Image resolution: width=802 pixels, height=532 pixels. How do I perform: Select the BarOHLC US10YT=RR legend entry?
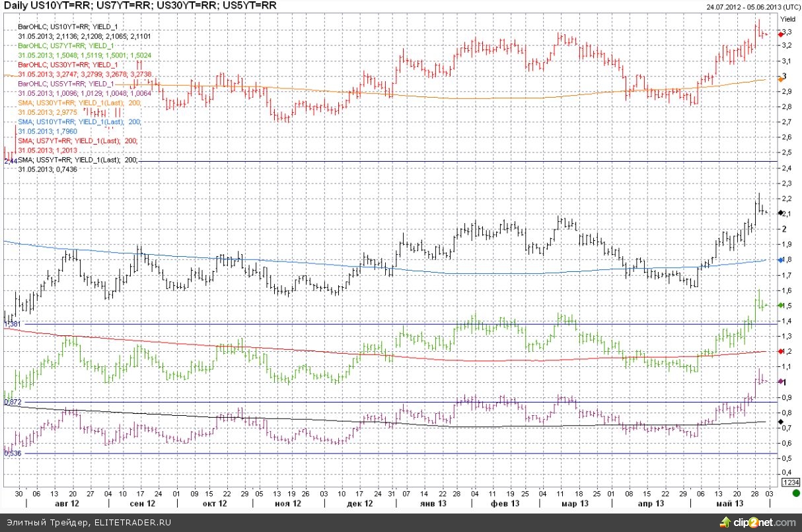pos(66,26)
